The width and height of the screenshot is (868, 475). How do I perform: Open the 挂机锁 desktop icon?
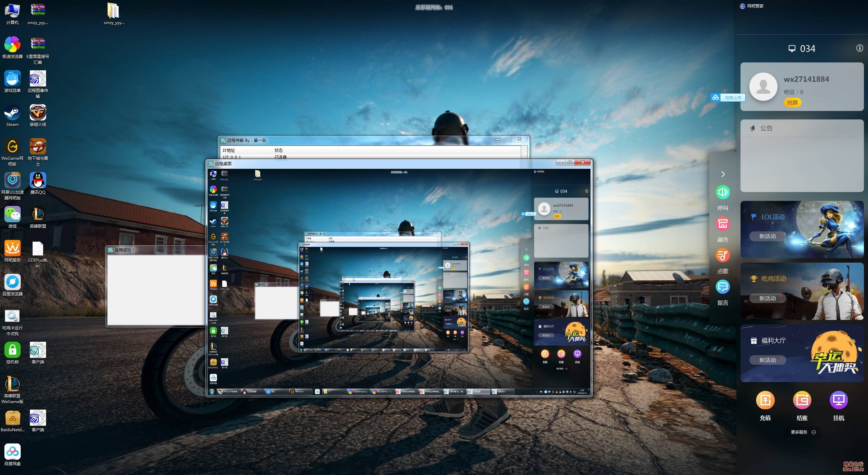[12, 353]
